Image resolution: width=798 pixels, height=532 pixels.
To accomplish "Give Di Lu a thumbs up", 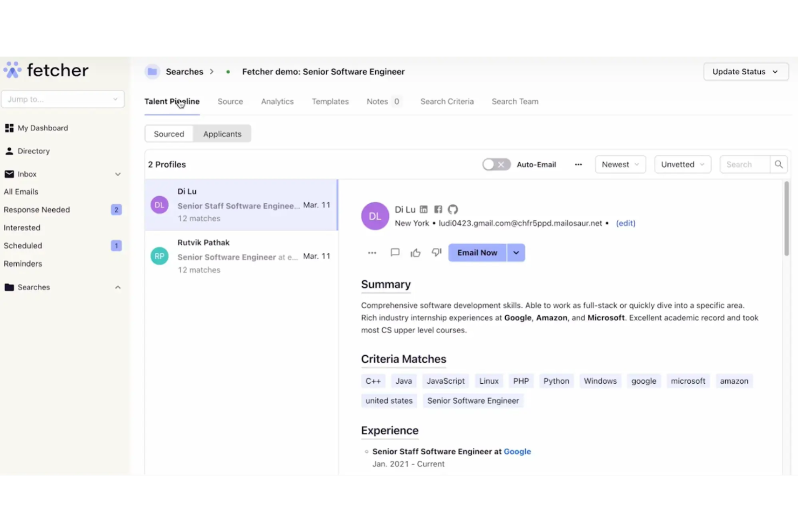I will click(415, 252).
